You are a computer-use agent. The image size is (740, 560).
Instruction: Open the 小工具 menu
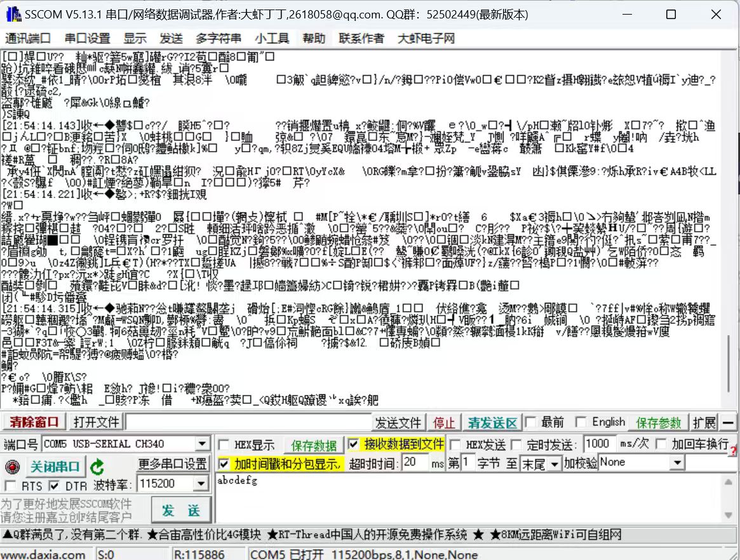click(x=272, y=38)
